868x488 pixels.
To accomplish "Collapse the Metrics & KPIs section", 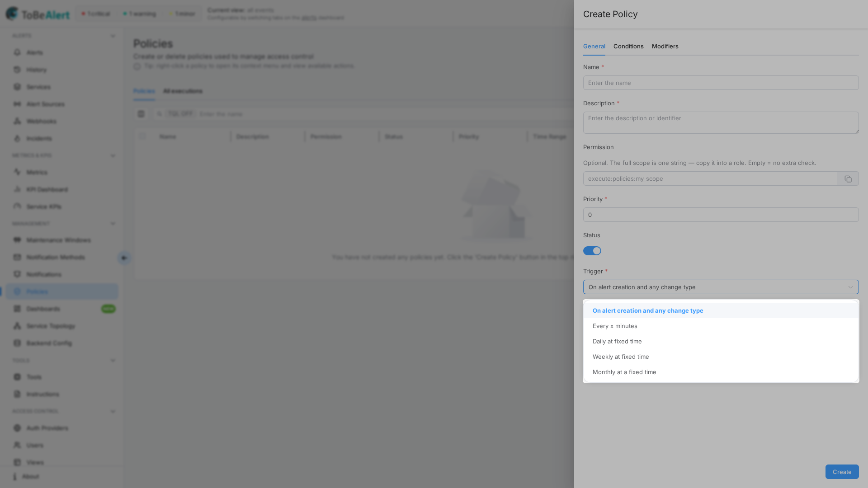I will coord(113,156).
